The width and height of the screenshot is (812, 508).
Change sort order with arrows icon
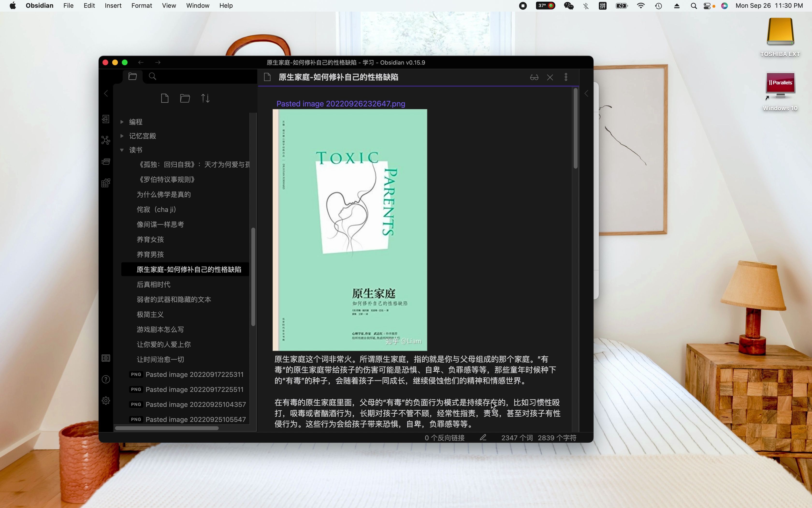pyautogui.click(x=205, y=98)
